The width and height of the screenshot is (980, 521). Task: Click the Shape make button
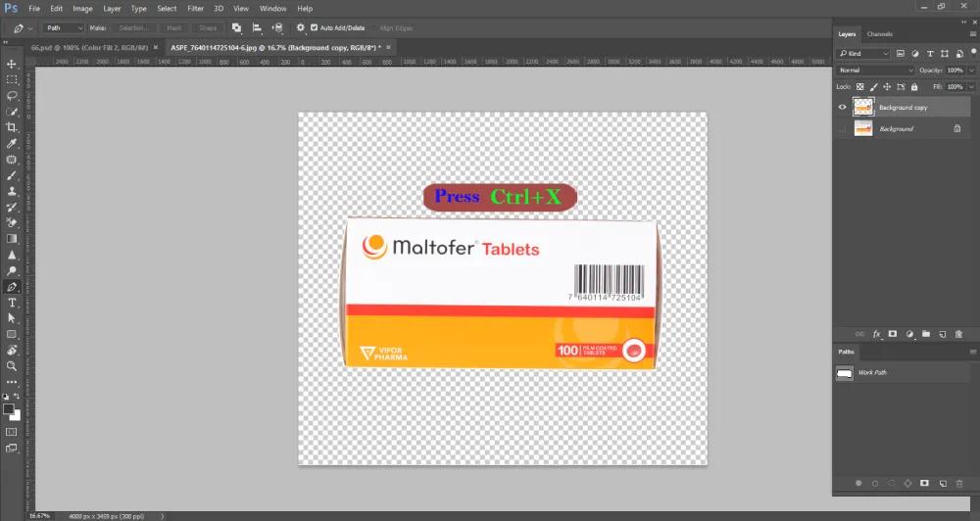[x=208, y=27]
